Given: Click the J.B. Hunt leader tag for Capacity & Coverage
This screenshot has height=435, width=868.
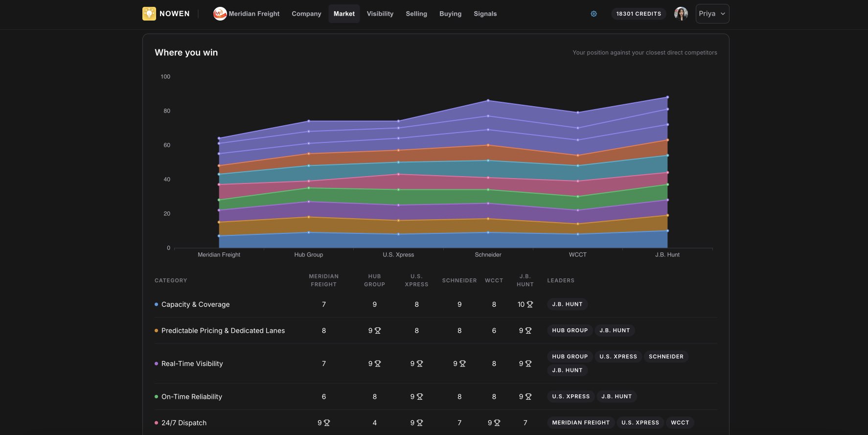Looking at the screenshot, I should 567,304.
